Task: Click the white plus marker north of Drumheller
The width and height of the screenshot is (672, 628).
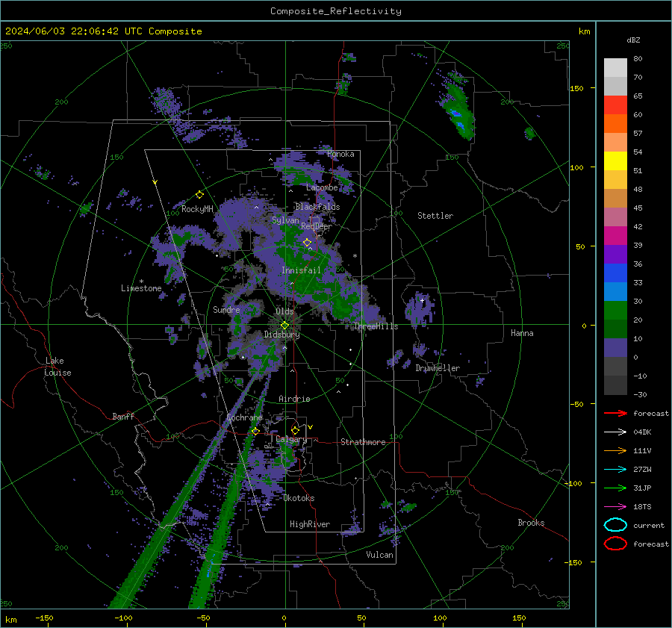Action: (422, 300)
